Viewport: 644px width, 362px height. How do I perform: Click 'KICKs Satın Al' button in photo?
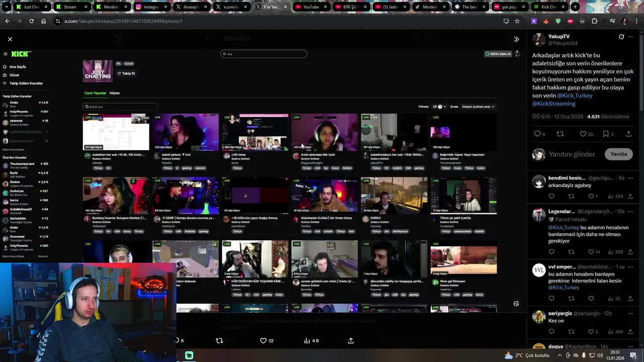tap(498, 54)
